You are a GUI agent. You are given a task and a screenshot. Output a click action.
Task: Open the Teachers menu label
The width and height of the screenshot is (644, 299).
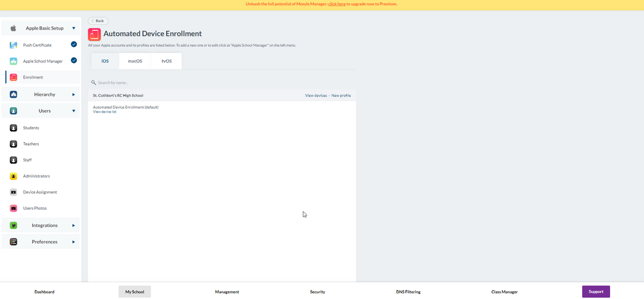[31, 144]
